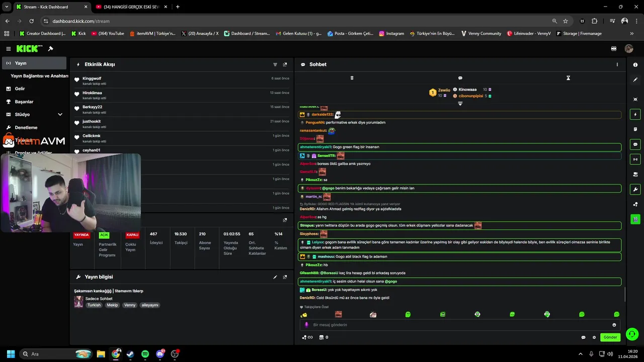Select Berkayy22 follow event
644x362 pixels.
click(x=182, y=110)
